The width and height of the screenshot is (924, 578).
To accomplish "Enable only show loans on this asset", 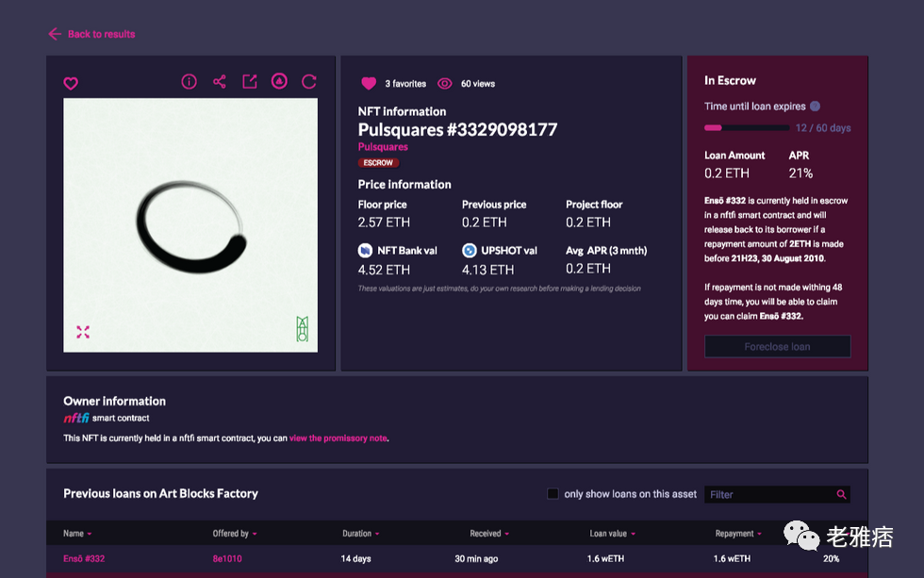I will click(x=553, y=494).
